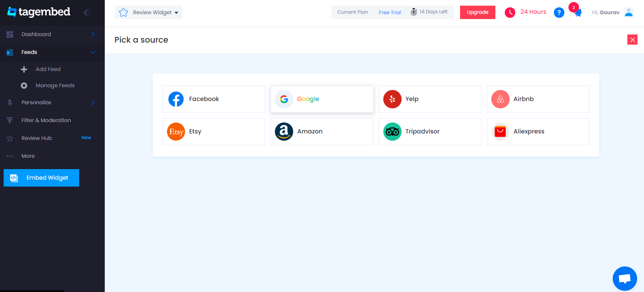Open the help question mark icon
This screenshot has width=644, height=292.
tap(559, 13)
